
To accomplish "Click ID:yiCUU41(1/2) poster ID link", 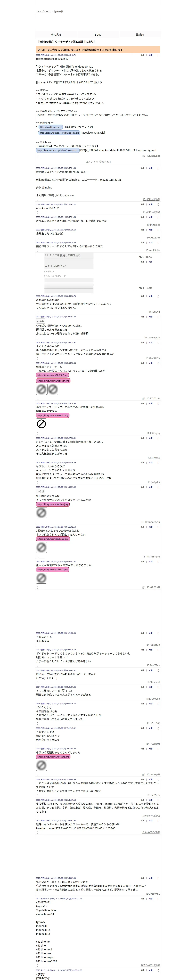I will click(151, 199).
